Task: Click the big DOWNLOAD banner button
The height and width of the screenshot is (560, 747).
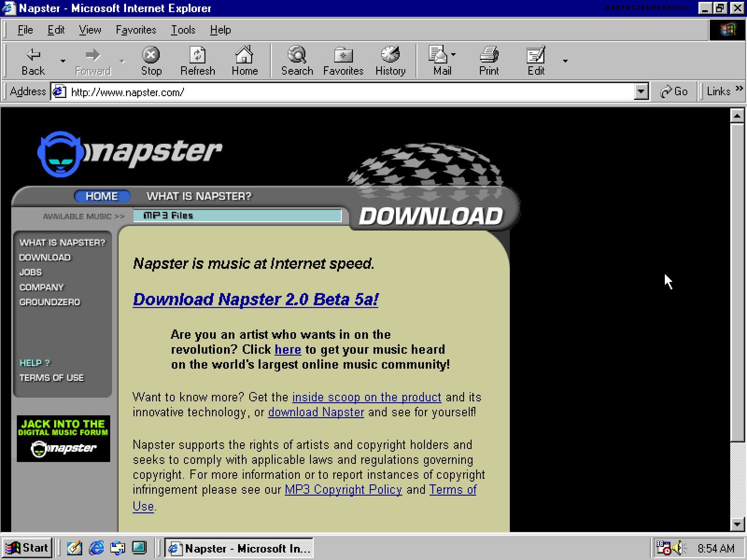Action: point(430,216)
